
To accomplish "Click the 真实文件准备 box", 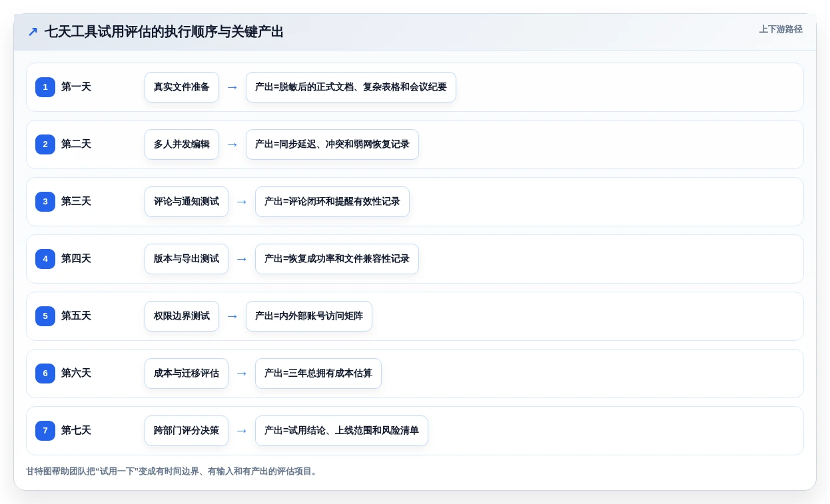I will point(182,87).
